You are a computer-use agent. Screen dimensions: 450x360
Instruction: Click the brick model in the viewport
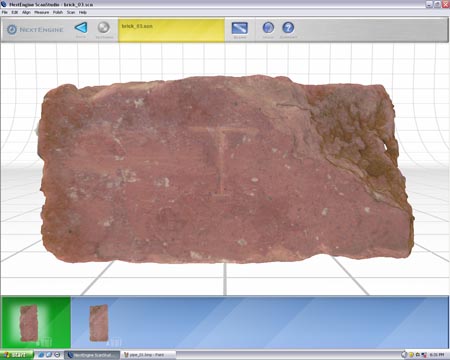click(x=225, y=170)
